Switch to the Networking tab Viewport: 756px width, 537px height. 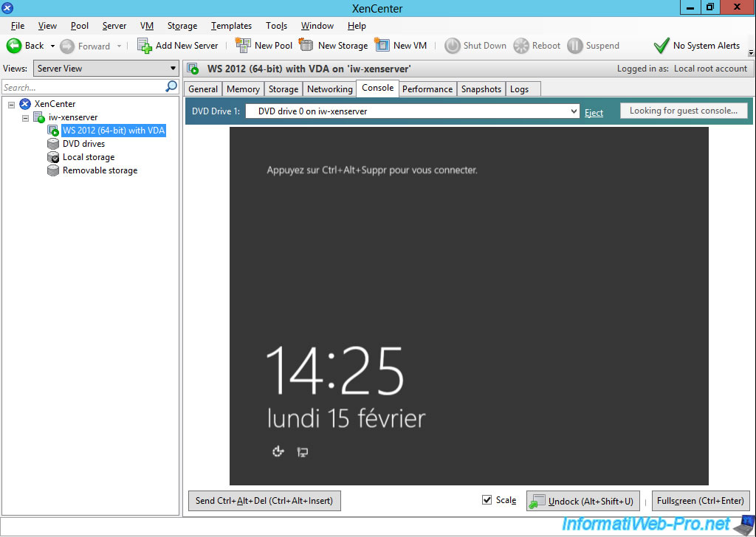pos(330,89)
